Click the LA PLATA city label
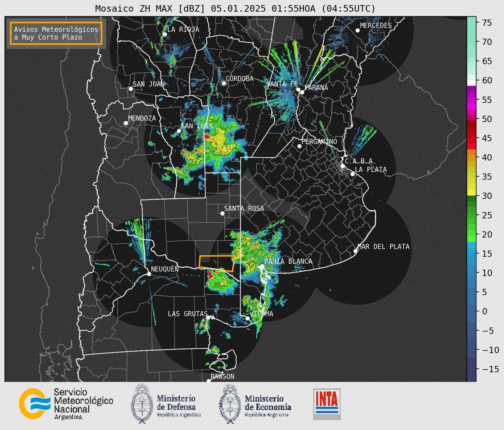Screen dimensions: 504x430 tap(371, 170)
